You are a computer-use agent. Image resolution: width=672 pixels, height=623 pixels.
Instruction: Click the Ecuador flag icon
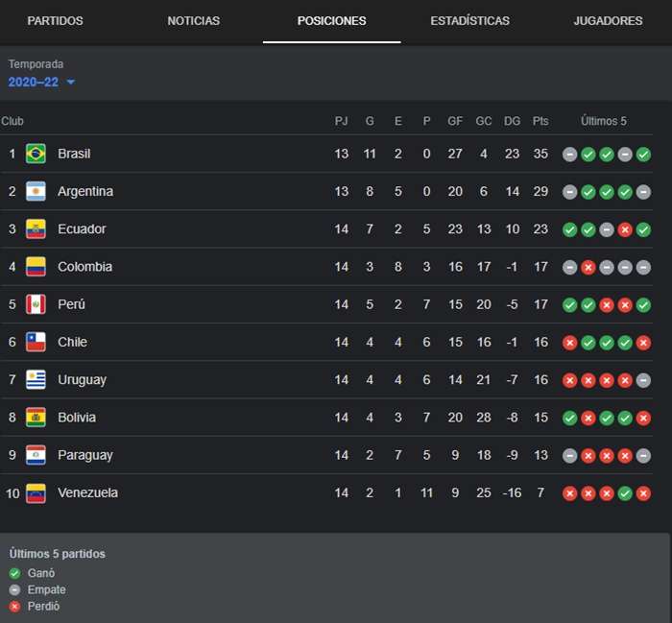point(36,228)
